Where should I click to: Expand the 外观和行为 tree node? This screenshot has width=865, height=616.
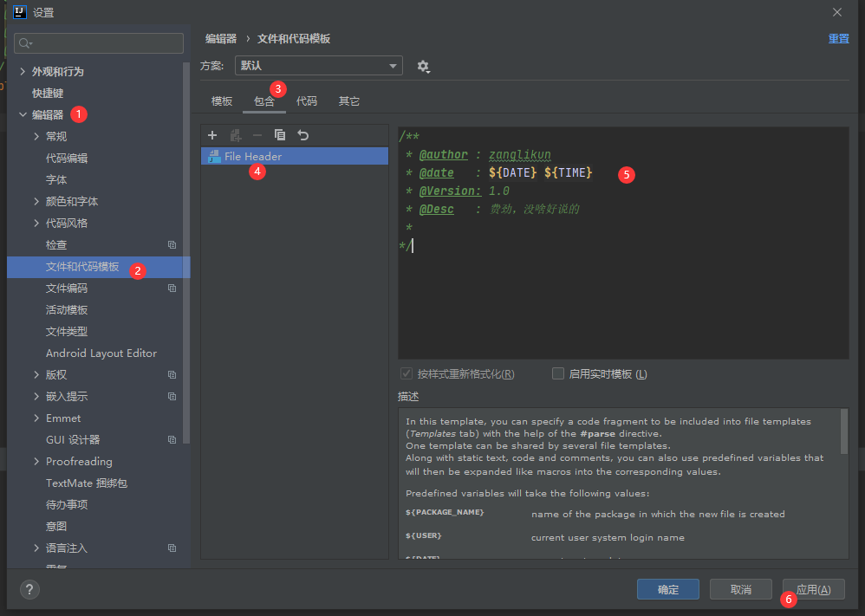(23, 72)
